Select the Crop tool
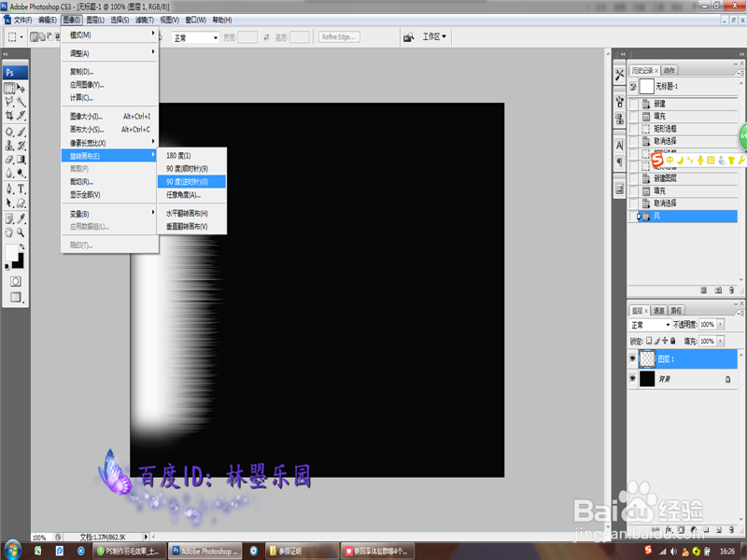 pyautogui.click(x=9, y=115)
